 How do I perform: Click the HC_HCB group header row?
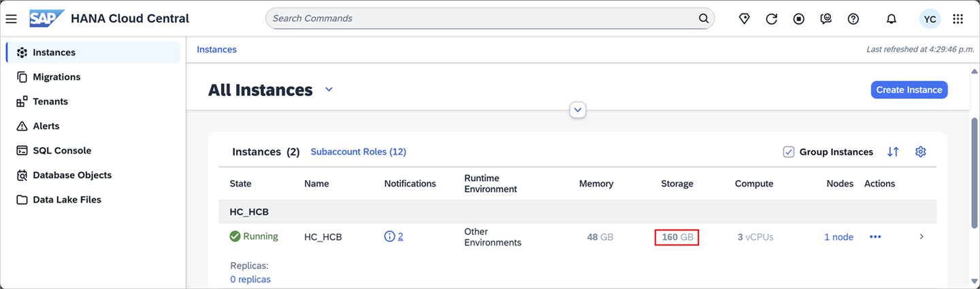coord(577,212)
